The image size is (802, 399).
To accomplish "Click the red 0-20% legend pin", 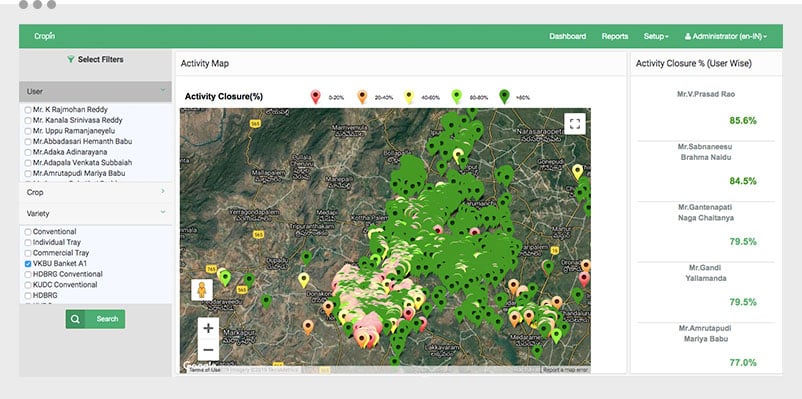I will point(316,97).
